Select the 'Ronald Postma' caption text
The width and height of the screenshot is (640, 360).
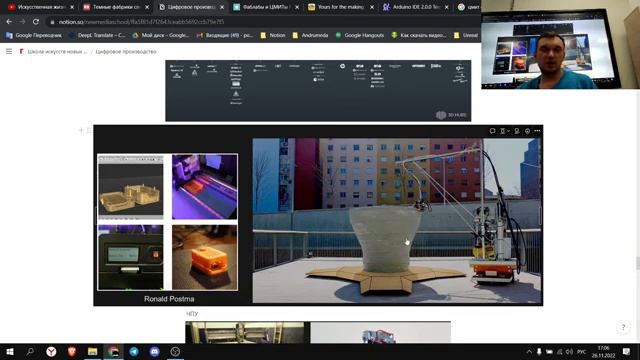(x=169, y=299)
